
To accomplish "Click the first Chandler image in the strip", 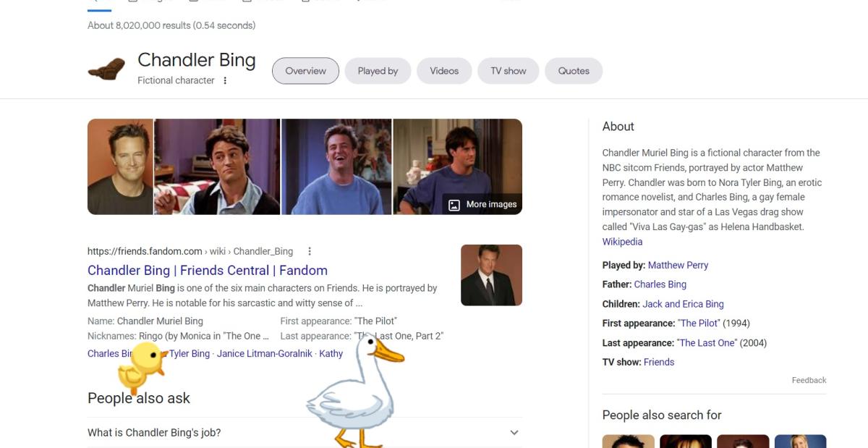I will [120, 166].
